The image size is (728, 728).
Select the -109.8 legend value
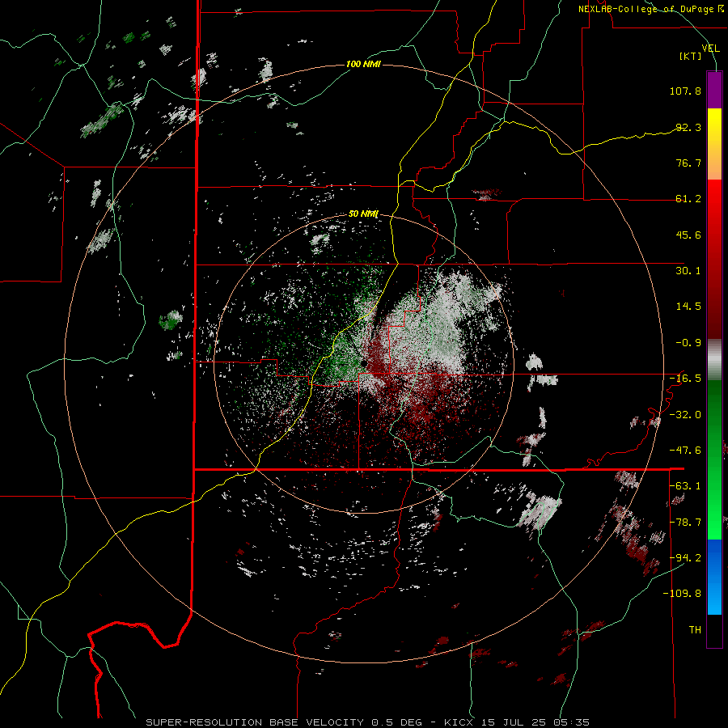pyautogui.click(x=683, y=594)
